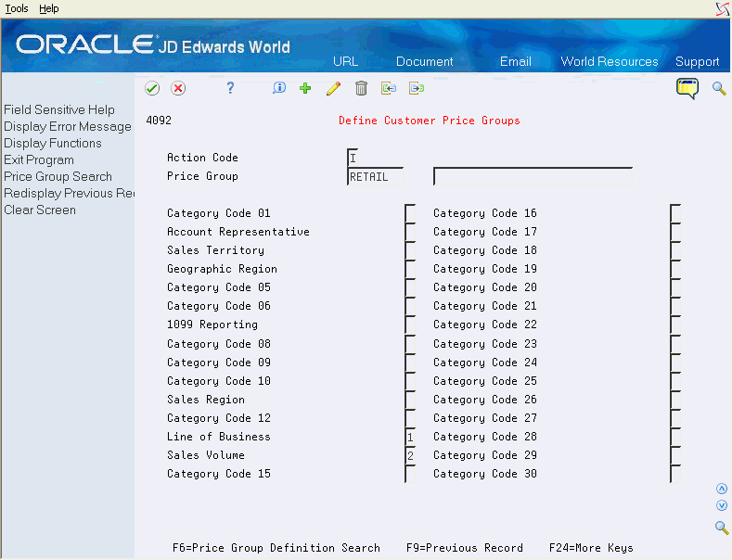Click Display Functions link
The width and height of the screenshot is (732, 560).
click(x=53, y=144)
